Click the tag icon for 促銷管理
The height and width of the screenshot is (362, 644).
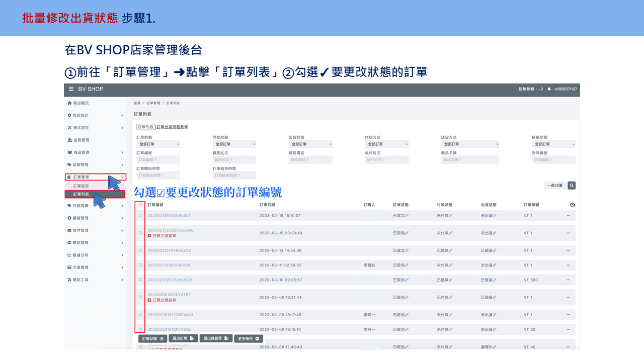pos(69,165)
